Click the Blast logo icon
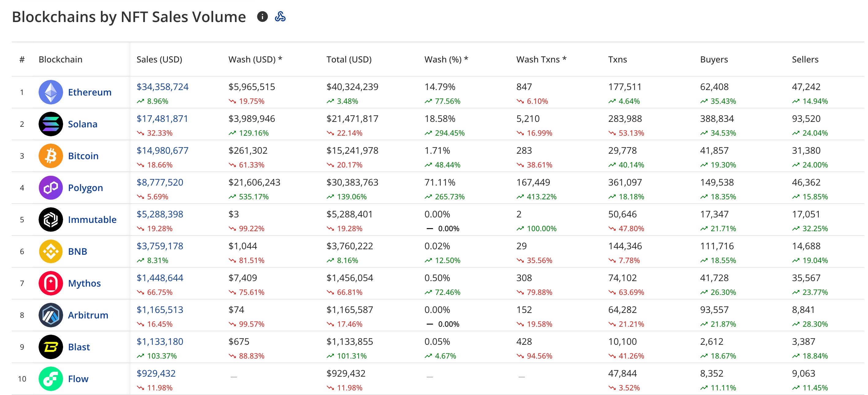 (x=51, y=347)
